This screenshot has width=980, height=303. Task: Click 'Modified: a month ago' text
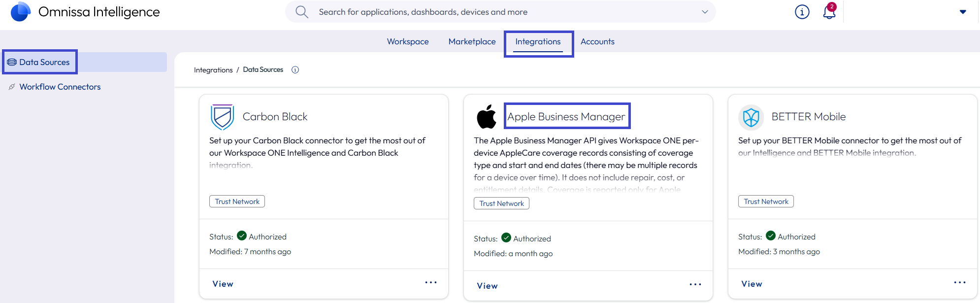point(513,254)
